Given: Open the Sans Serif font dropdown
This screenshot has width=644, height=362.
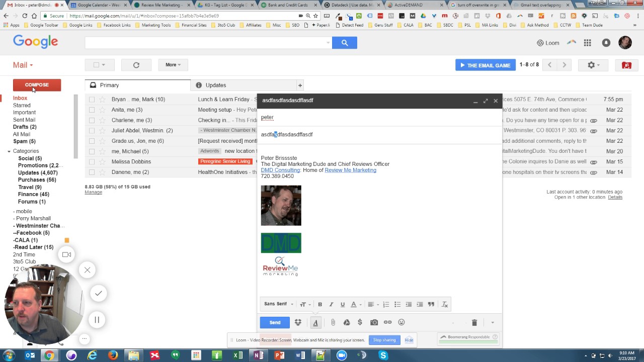Looking at the screenshot, I should (279, 304).
